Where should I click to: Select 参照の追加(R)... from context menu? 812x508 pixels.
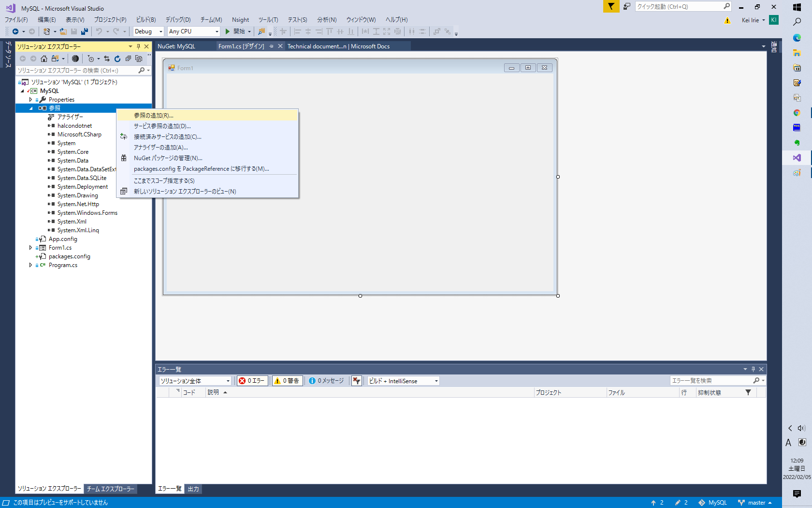pos(208,116)
